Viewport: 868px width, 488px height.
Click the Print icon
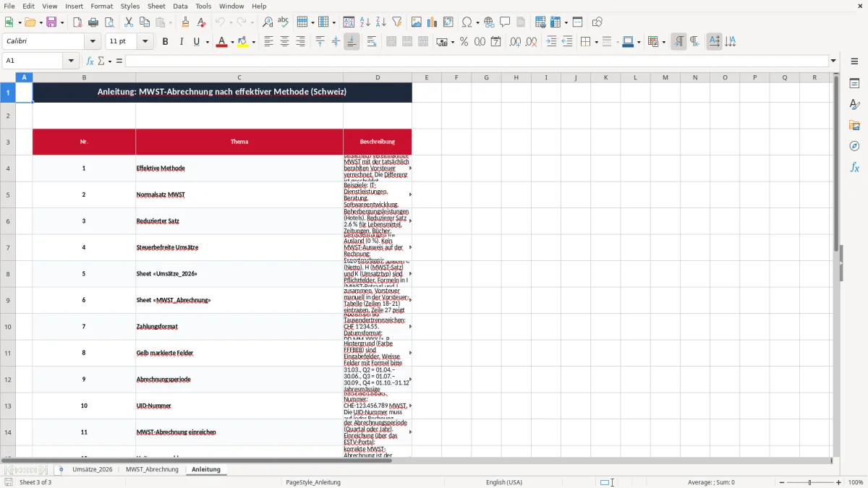click(93, 22)
